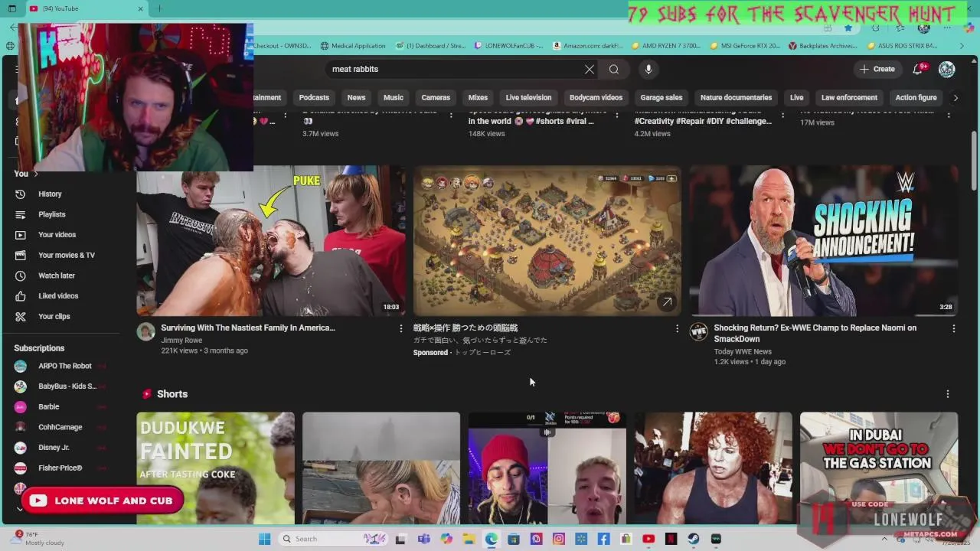The height and width of the screenshot is (551, 980).
Task: Open Fisher-Price subscription channel
Action: tap(61, 468)
